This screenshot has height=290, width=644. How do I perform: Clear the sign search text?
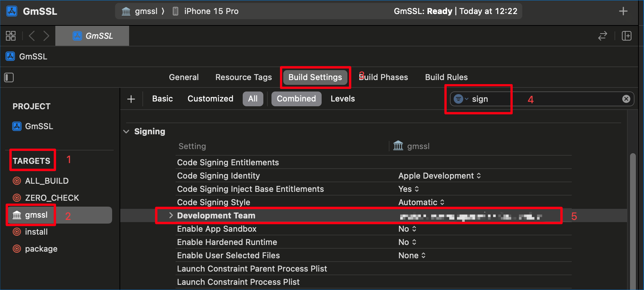coord(626,99)
